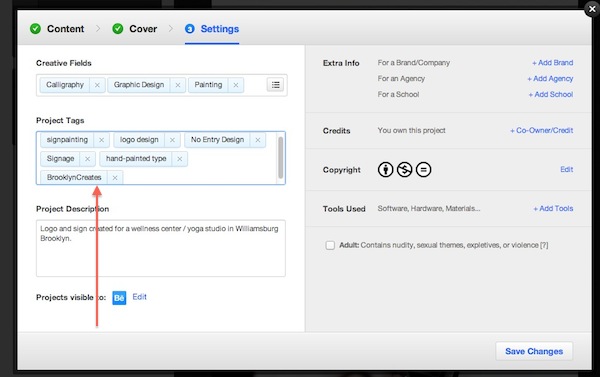Click the Settings step number icon
Screen dimensions: 600x377
(x=189, y=29)
